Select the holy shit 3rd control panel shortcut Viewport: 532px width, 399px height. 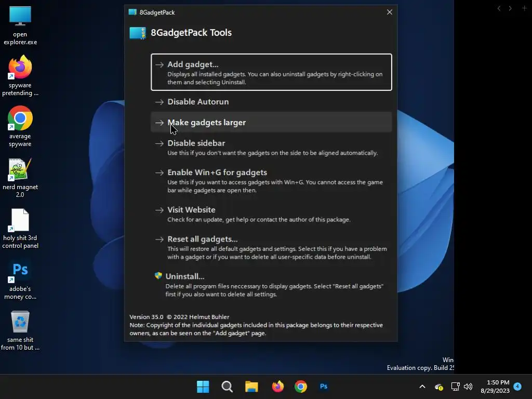coord(20,229)
